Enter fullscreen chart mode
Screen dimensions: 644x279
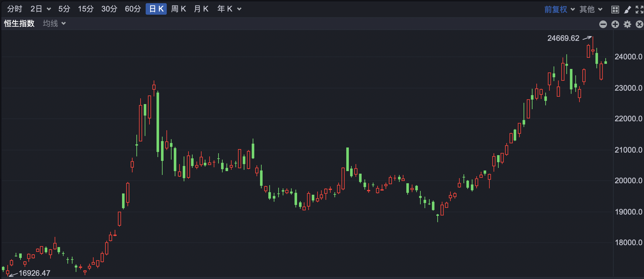tap(639, 10)
